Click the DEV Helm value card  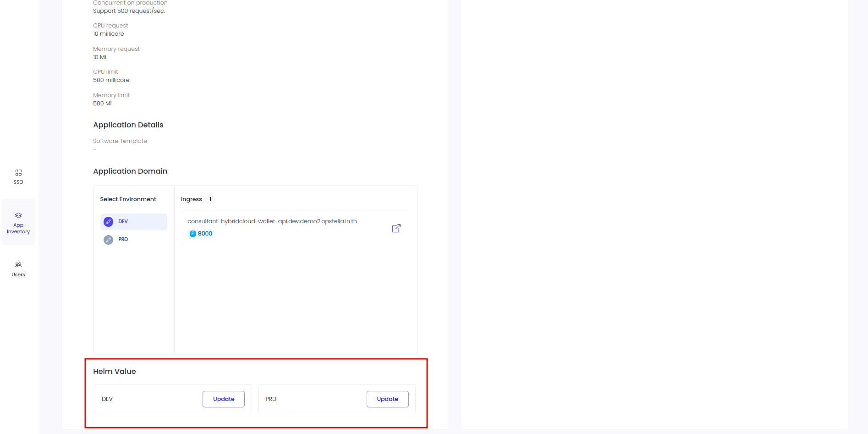[x=173, y=399]
